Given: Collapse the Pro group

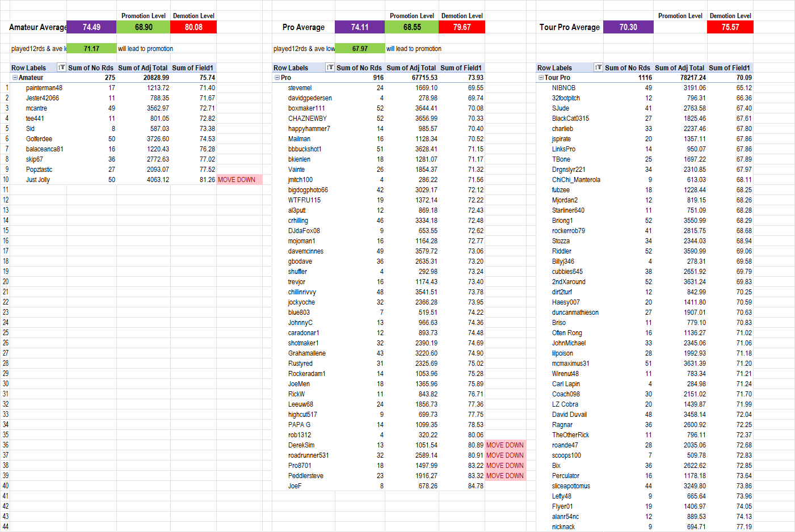Looking at the screenshot, I should click(277, 78).
